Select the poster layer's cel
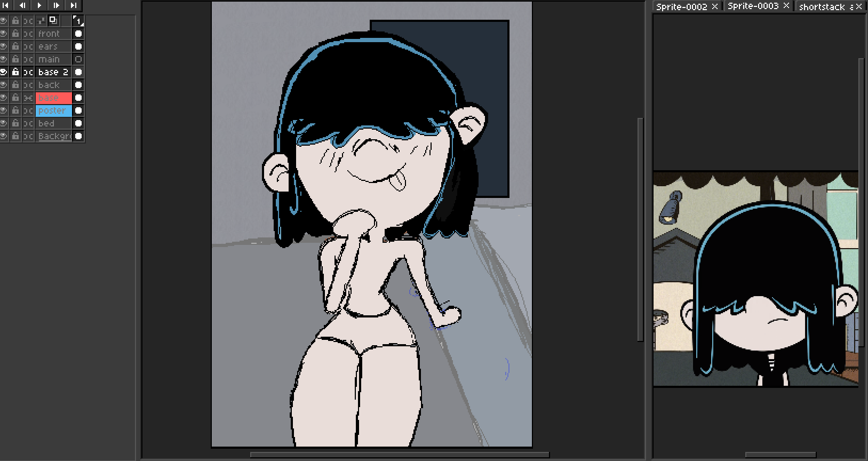This screenshot has width=868, height=461. click(78, 110)
